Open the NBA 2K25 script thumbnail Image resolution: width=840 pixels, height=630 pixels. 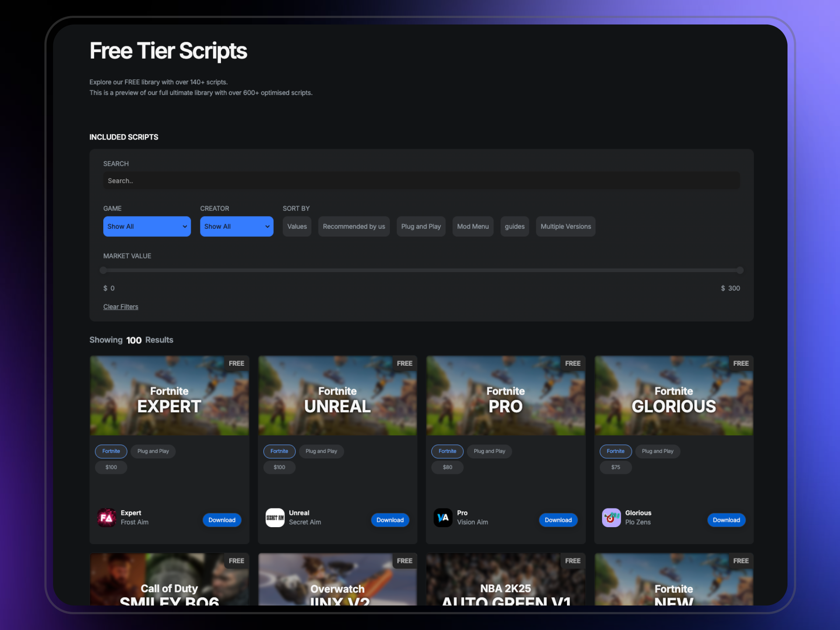coord(506,579)
